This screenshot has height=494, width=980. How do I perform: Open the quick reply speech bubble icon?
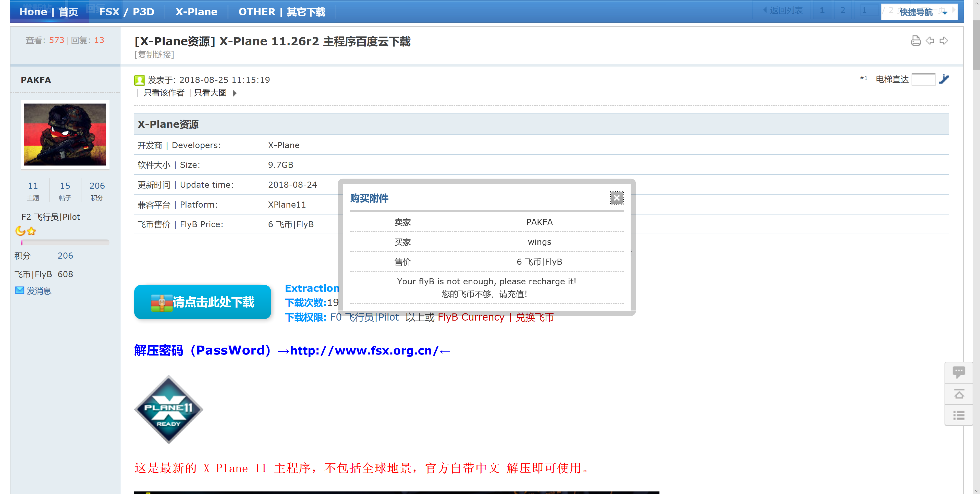959,372
